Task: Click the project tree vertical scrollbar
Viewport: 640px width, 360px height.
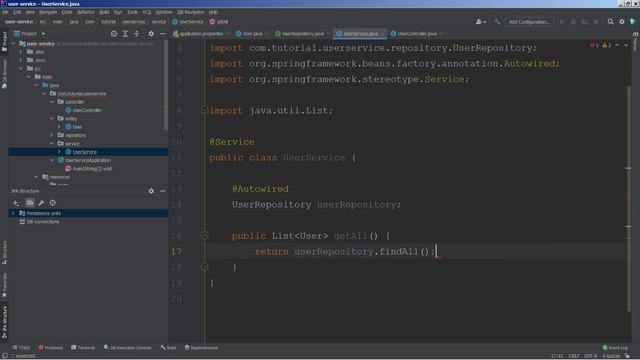Action: 166,86
